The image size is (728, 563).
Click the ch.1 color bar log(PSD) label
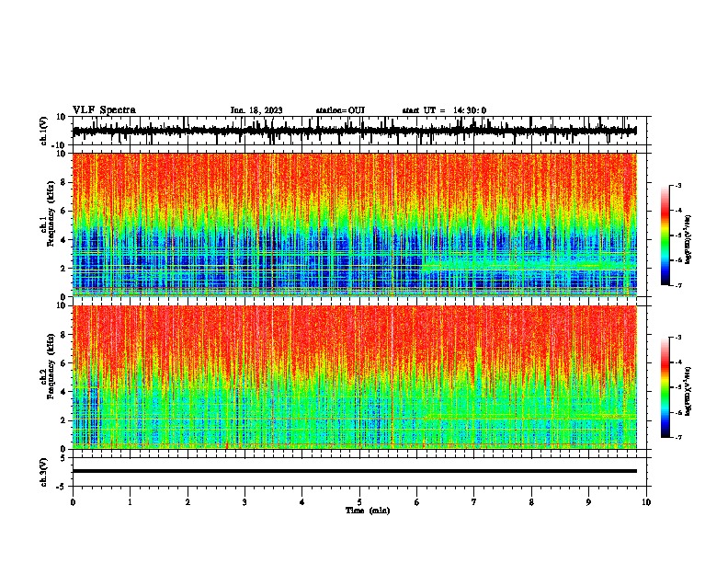click(x=688, y=239)
